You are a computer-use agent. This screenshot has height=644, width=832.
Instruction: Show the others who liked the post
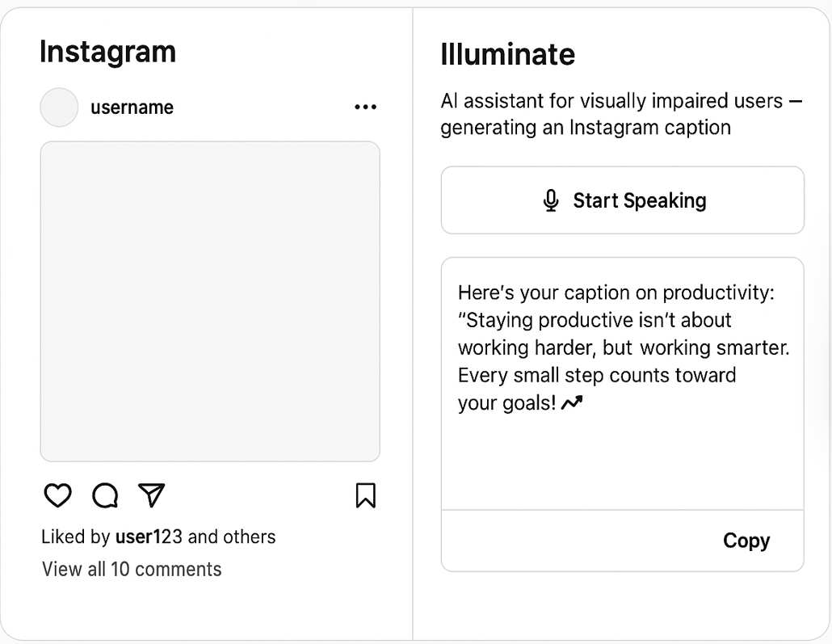250,537
